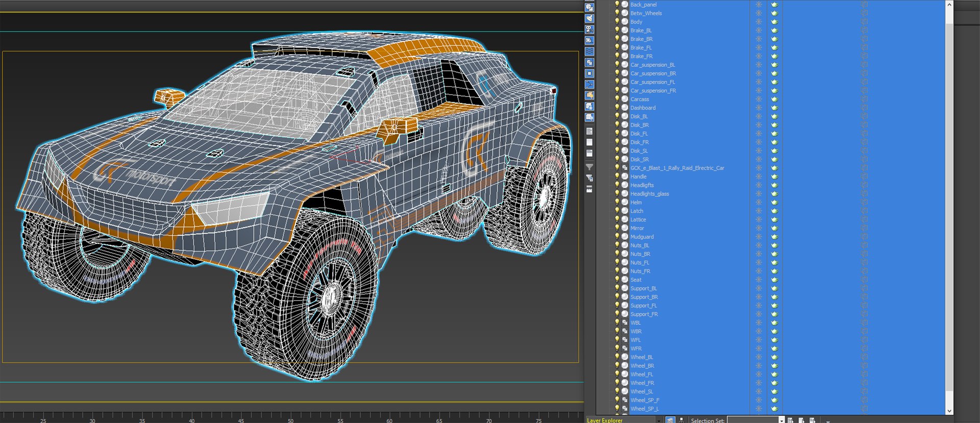Click the scroll-up arrow of the object list

click(949, 4)
